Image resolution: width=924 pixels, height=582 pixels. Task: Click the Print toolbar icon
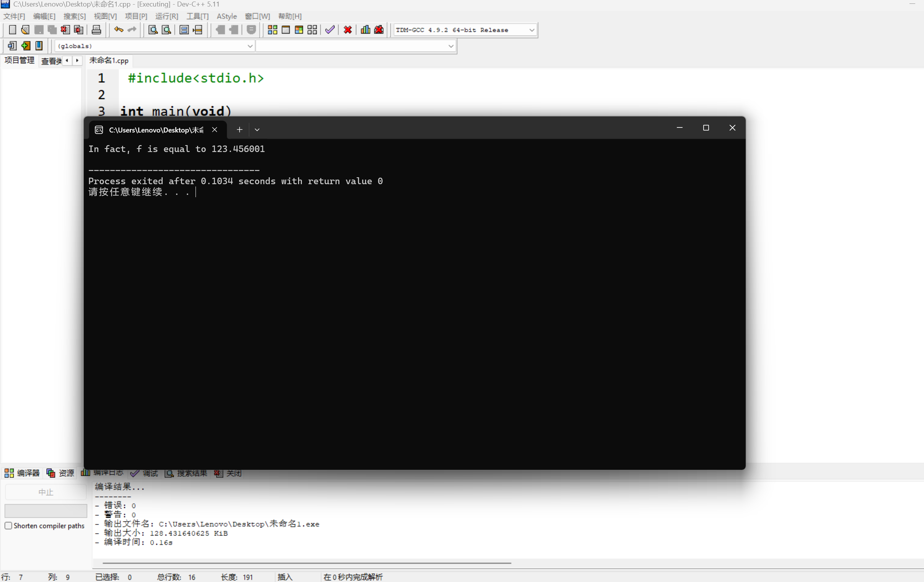96,30
